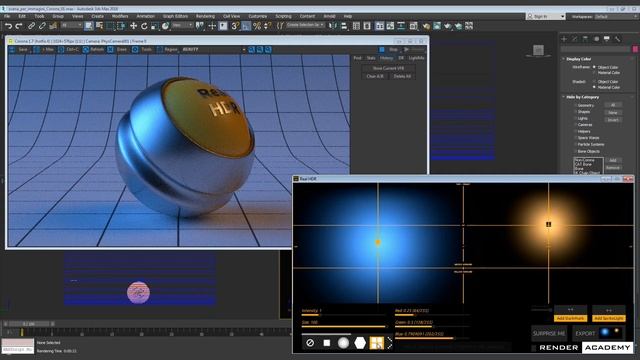
Task: Toggle the Percent Snap icon
Action: pyautogui.click(x=257, y=26)
